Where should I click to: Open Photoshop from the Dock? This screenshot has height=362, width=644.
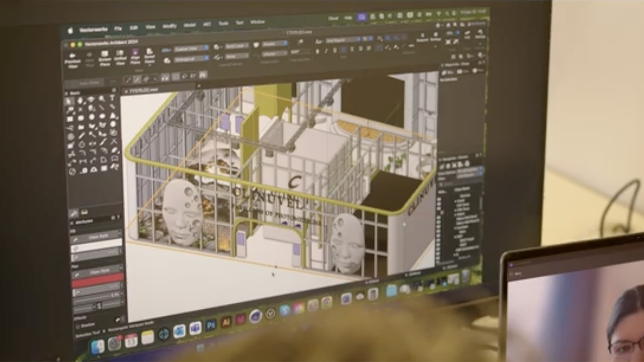(210, 325)
